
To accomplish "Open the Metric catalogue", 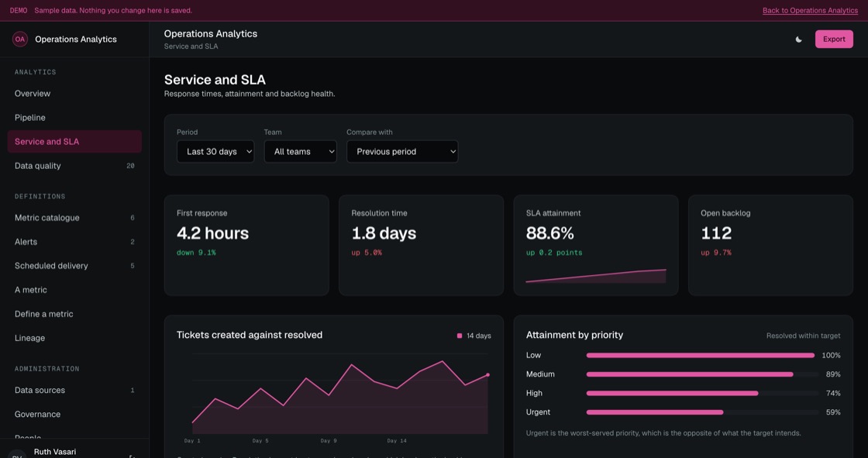I will pos(74,218).
